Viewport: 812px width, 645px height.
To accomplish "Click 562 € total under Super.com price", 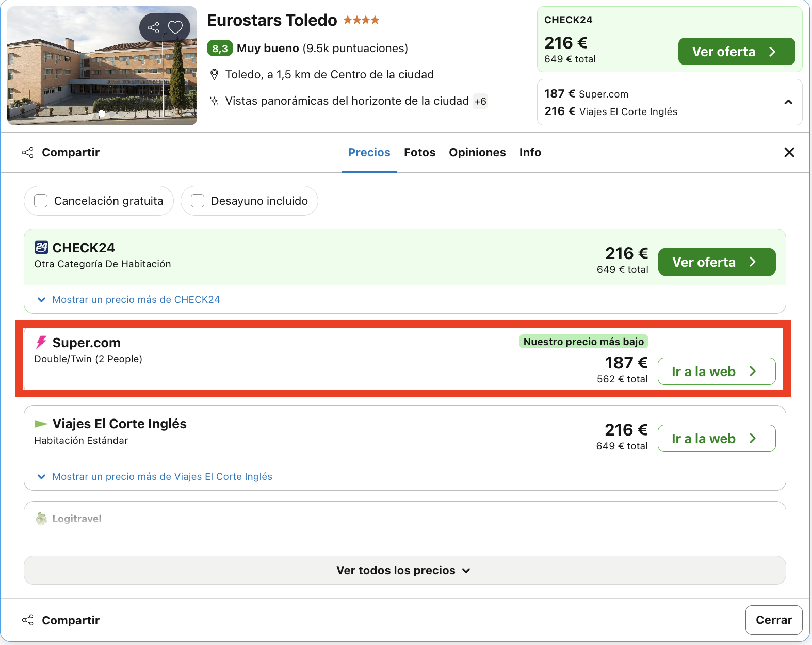I will click(x=622, y=379).
